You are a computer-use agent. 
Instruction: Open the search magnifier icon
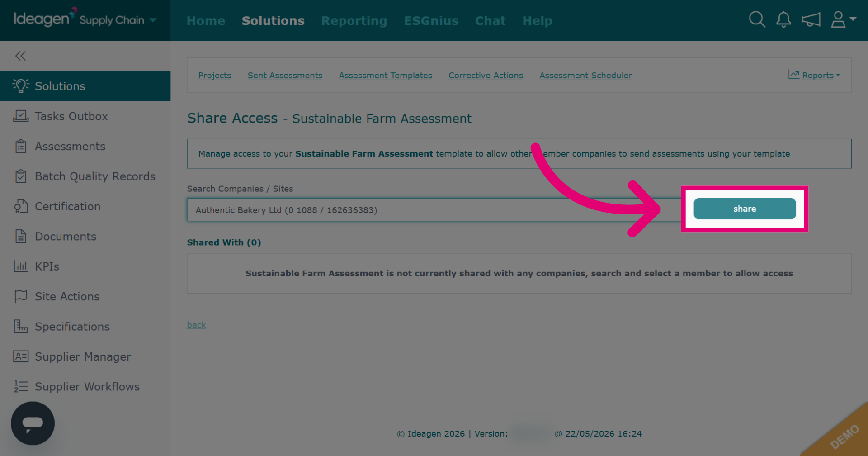(x=757, y=20)
